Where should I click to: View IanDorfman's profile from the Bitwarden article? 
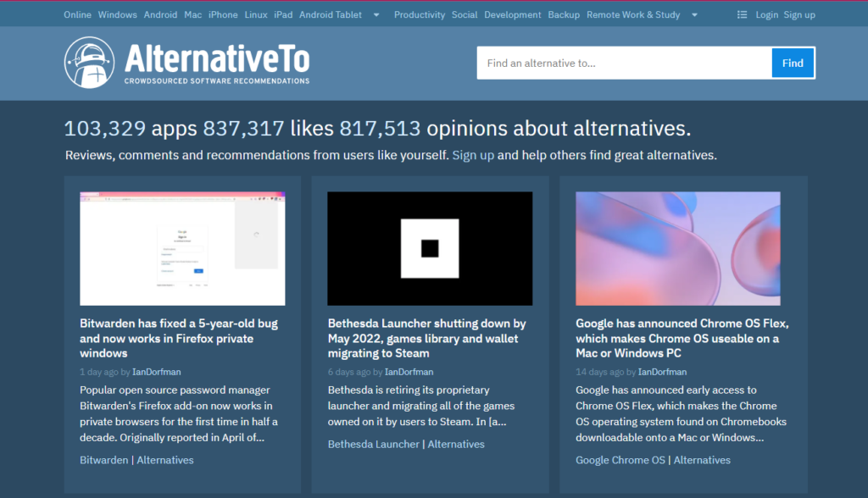click(x=155, y=372)
